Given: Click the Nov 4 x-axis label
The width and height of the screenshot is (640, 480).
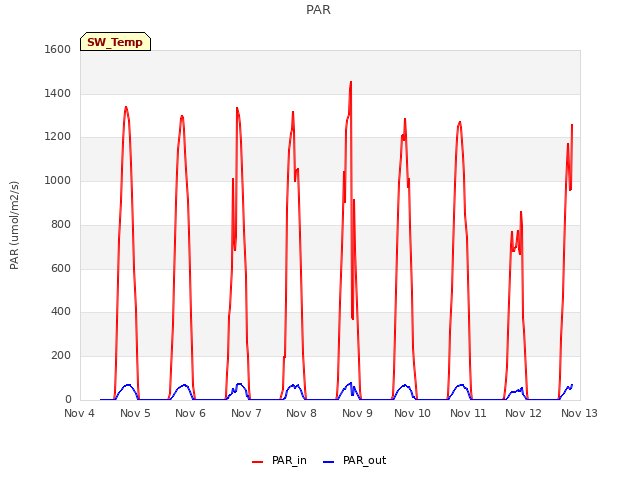Looking at the screenshot, I should (x=80, y=413).
